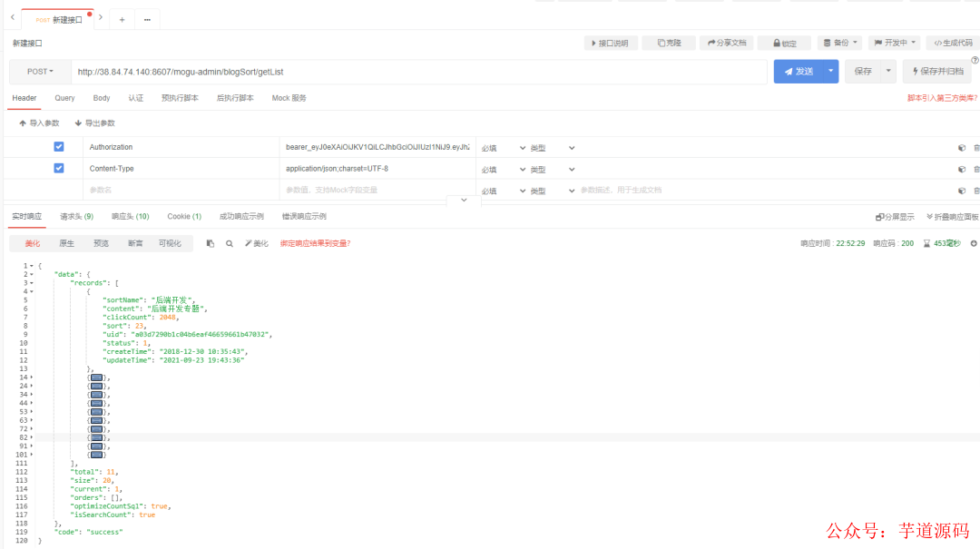980x549 pixels.
Task: Click the 保存 save button
Action: pyautogui.click(x=863, y=72)
